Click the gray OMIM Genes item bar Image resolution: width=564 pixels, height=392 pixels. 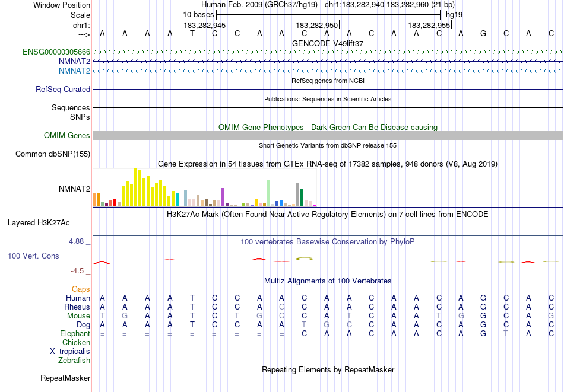pyautogui.click(x=328, y=135)
